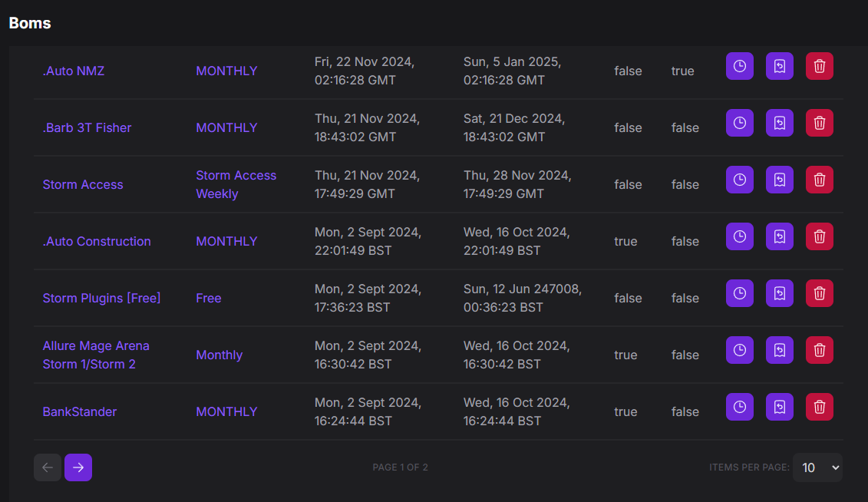Click the 'true' value in .Auto NMZ row

click(x=682, y=71)
